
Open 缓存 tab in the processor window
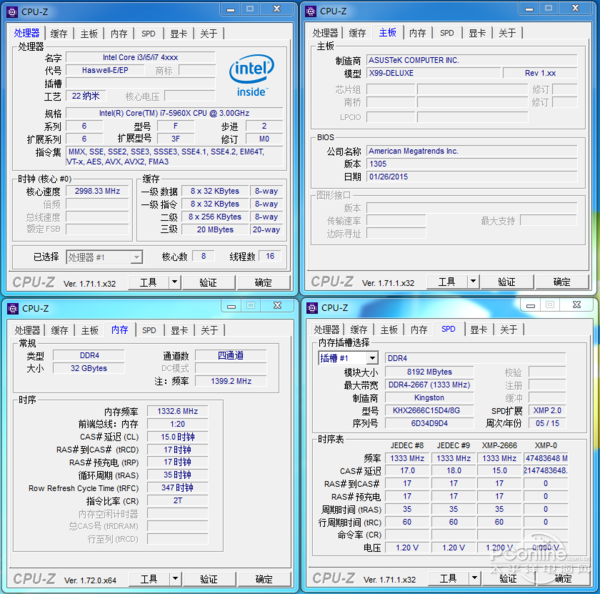point(59,34)
